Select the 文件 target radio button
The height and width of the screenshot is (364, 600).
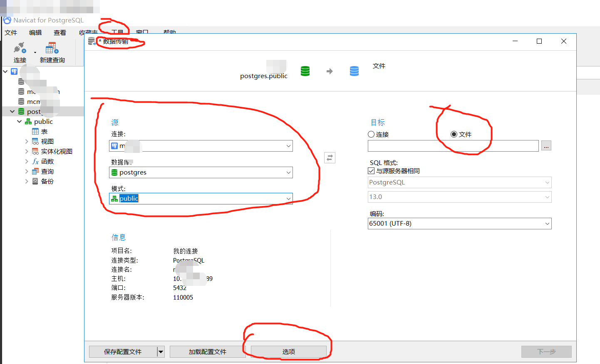(454, 134)
